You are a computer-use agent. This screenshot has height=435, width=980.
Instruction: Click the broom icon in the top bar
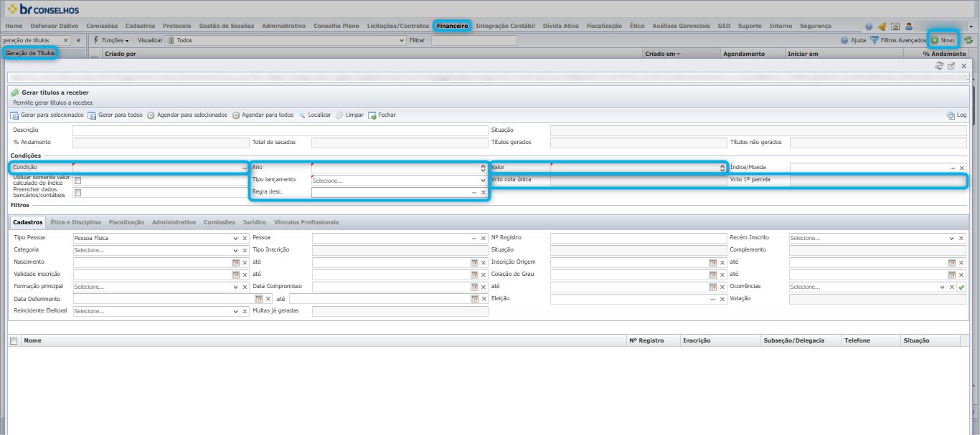click(882, 26)
